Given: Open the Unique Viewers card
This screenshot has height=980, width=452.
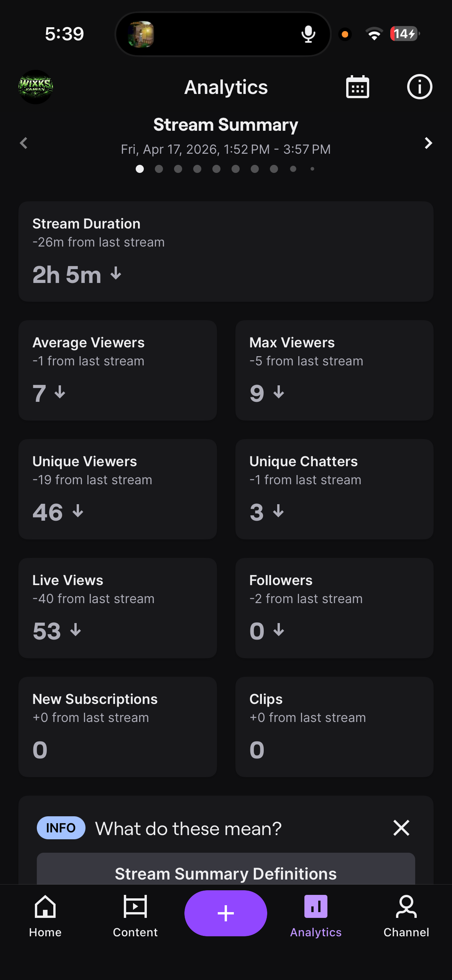Looking at the screenshot, I should (x=118, y=489).
